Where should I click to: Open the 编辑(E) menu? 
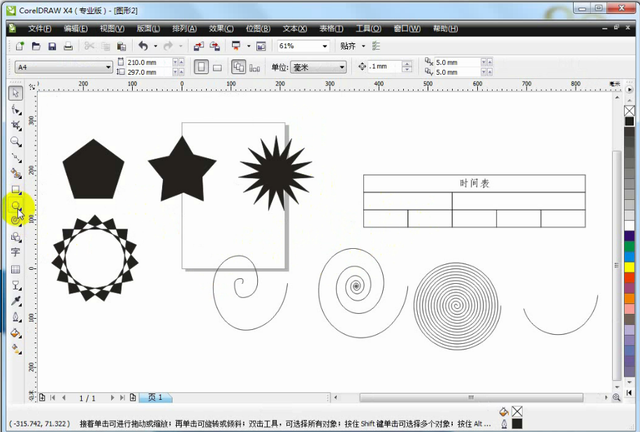click(76, 29)
